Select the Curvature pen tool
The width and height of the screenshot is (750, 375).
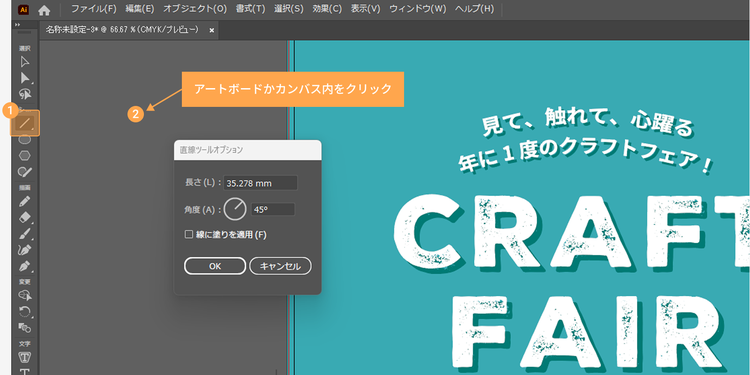25,249
